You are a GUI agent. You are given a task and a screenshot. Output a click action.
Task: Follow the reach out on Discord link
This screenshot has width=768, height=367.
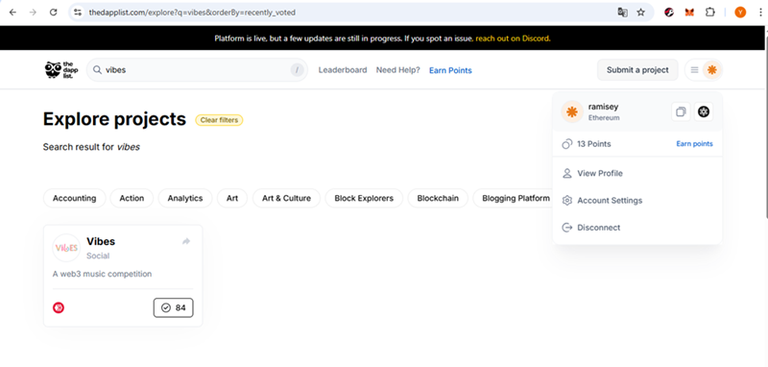tap(512, 38)
